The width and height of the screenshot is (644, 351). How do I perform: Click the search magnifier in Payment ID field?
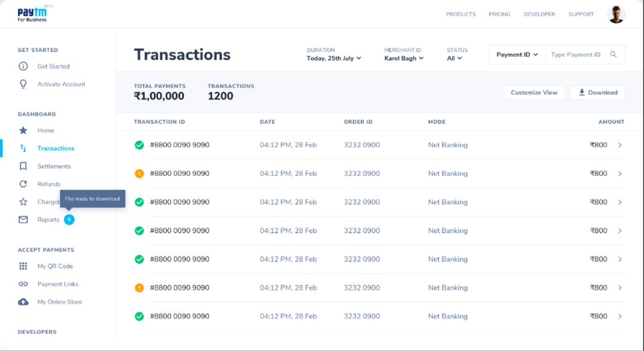[614, 54]
